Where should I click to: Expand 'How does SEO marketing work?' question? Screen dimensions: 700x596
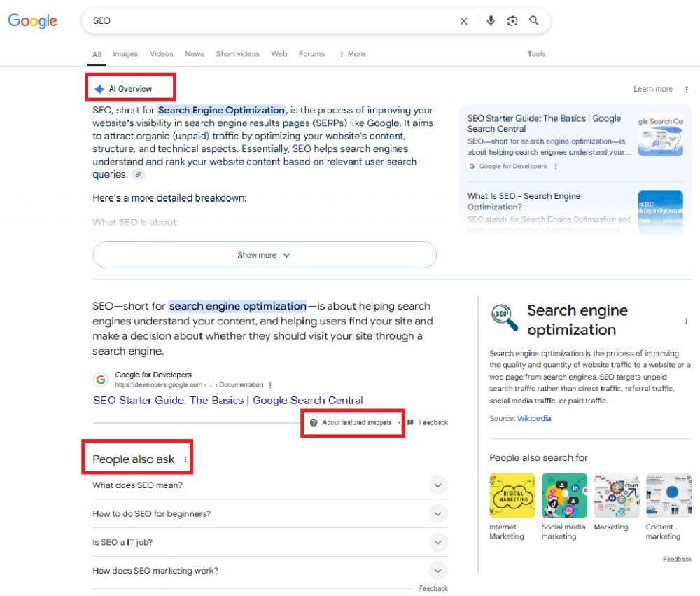tap(270, 571)
